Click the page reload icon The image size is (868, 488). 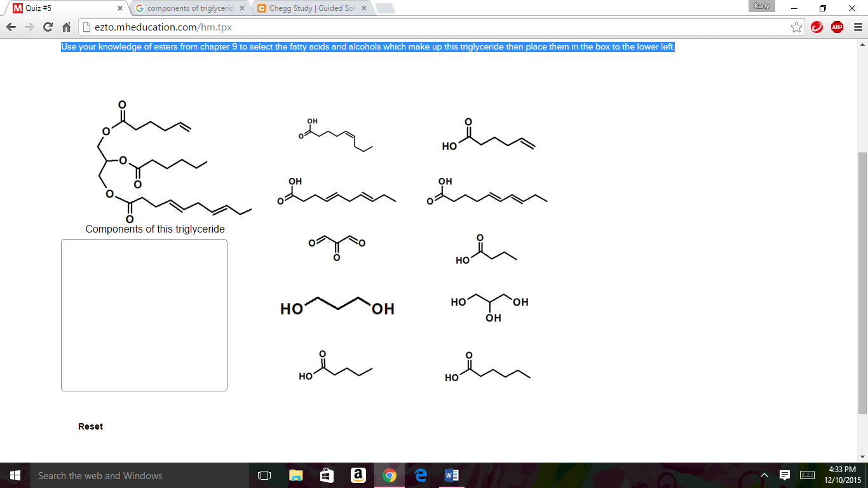tap(49, 27)
